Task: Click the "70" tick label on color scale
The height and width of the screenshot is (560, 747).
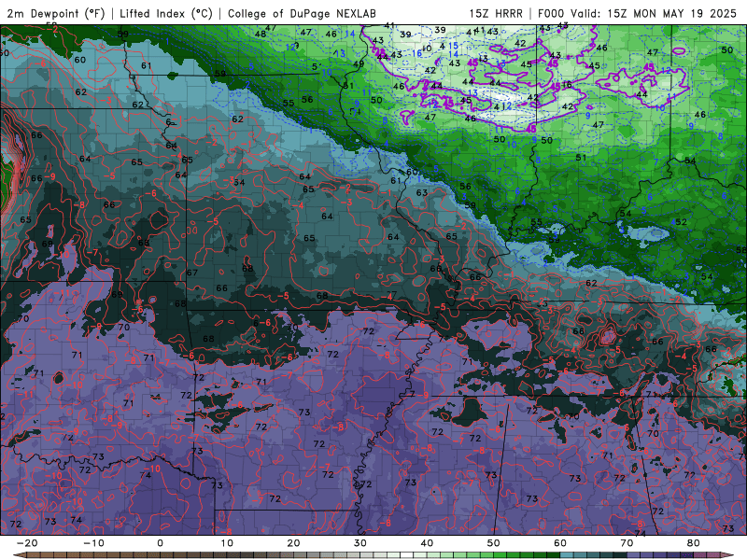Action: click(x=627, y=543)
